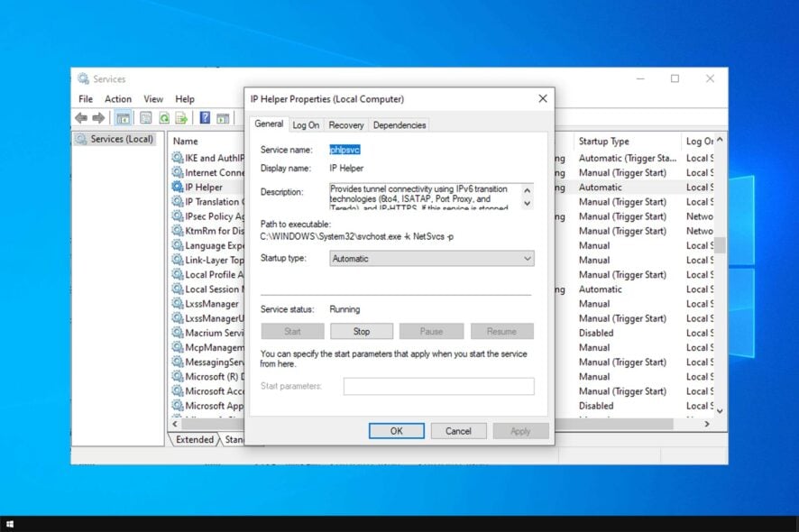Click the gear icon beside IP Helper
799x532 pixels.
click(178, 187)
